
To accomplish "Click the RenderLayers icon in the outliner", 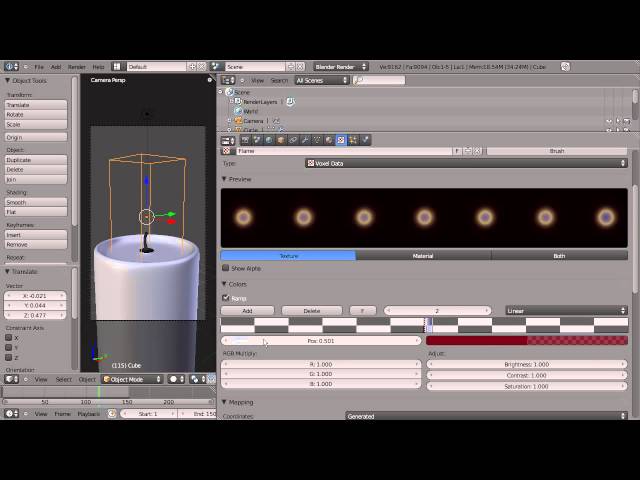I will pos(238,101).
